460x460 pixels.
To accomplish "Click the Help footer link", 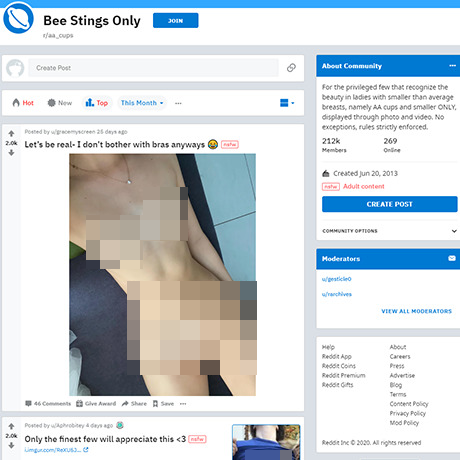I will pyautogui.click(x=328, y=347).
